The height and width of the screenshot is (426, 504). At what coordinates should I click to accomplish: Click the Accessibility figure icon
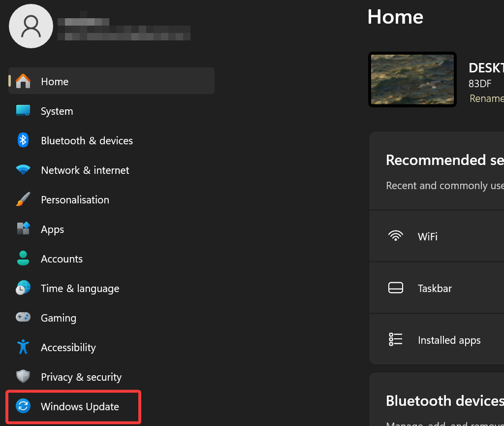coord(23,347)
